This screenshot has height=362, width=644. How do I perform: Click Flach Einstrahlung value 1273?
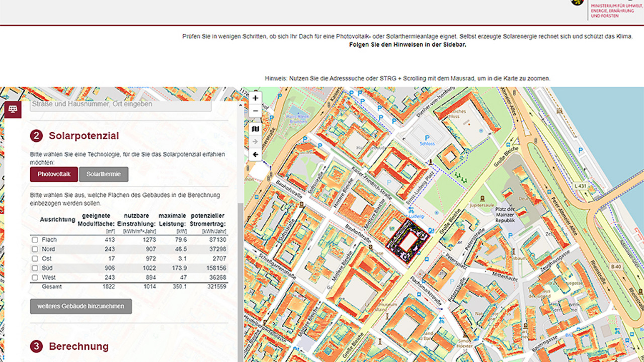(149, 240)
